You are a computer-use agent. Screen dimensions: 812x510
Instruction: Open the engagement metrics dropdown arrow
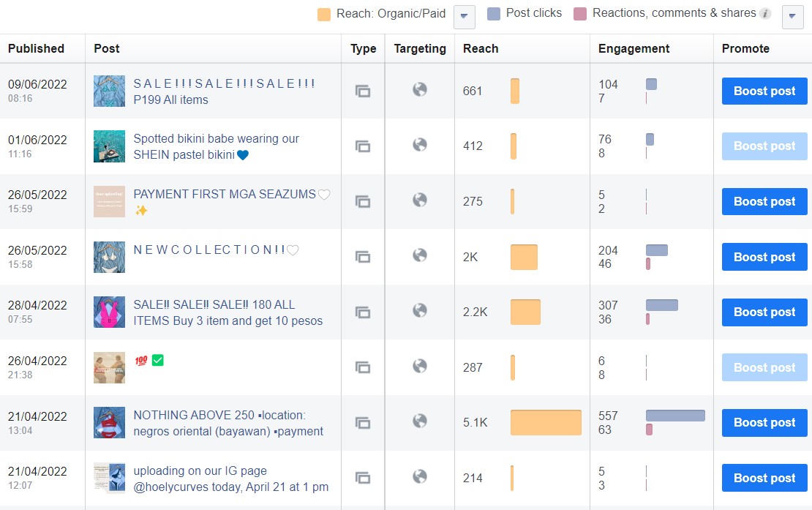(x=793, y=17)
